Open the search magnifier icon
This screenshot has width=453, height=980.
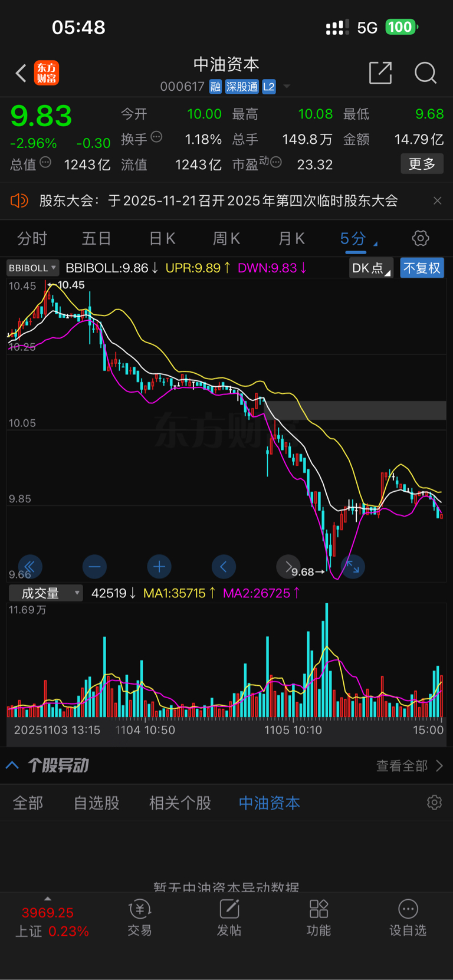click(x=425, y=73)
